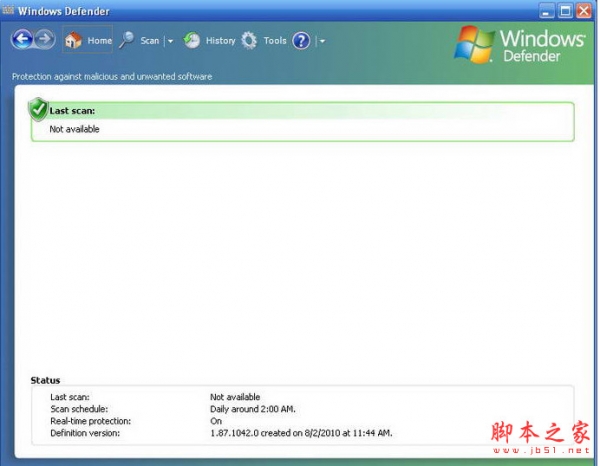Open History via the clock icon
The image size is (600, 466).
pos(192,40)
